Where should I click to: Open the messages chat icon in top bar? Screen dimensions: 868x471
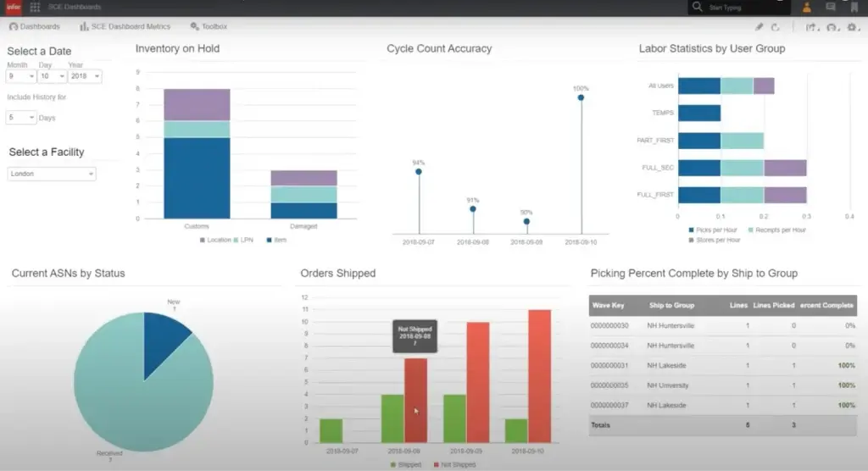coord(830,8)
